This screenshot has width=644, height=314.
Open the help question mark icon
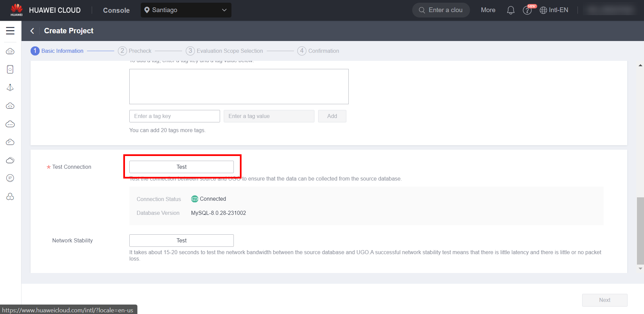(x=527, y=10)
